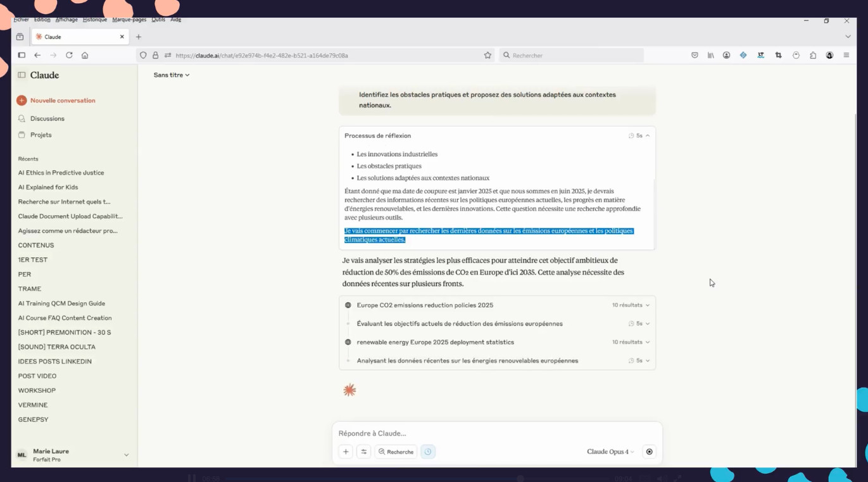Open the Edition menu
The height and width of the screenshot is (482, 868).
click(x=42, y=20)
